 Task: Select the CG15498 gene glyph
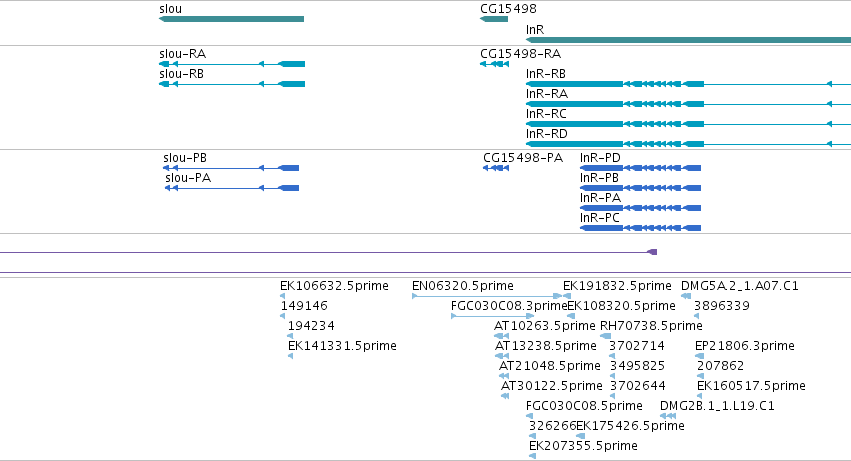click(x=494, y=19)
